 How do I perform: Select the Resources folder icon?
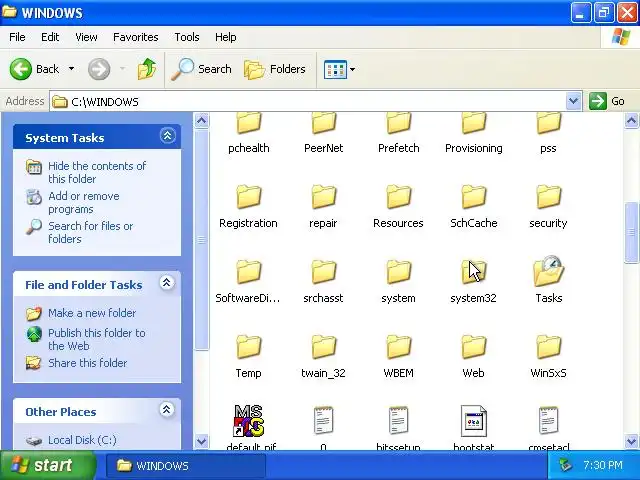point(398,197)
